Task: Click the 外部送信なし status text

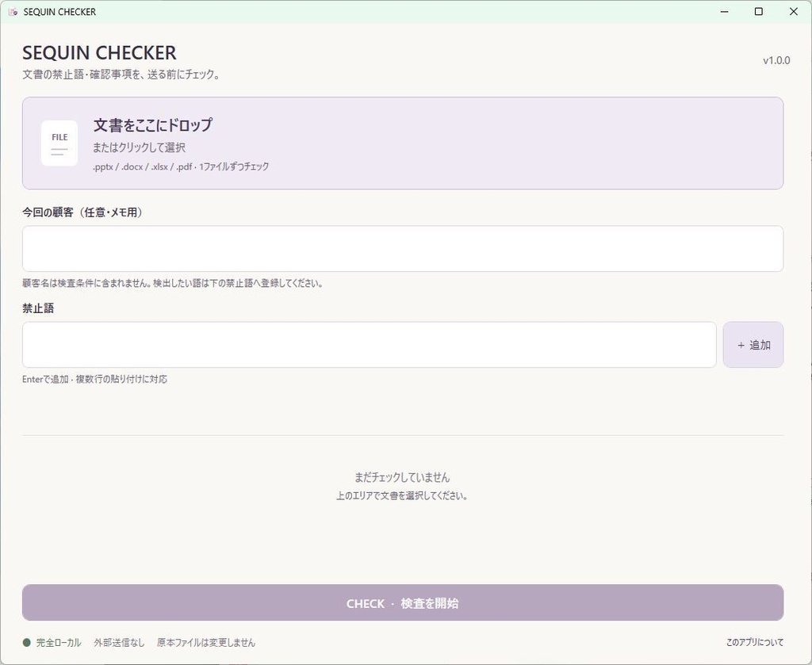Action: click(119, 643)
